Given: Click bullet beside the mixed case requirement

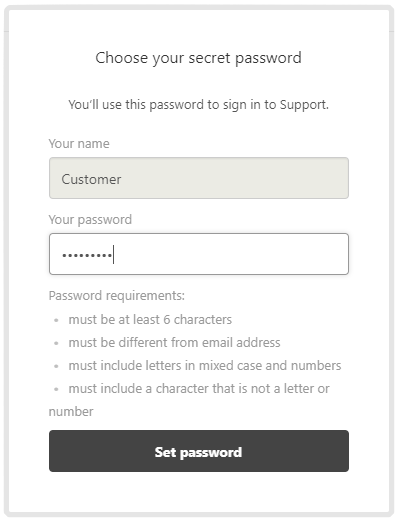Looking at the screenshot, I should tap(56, 366).
